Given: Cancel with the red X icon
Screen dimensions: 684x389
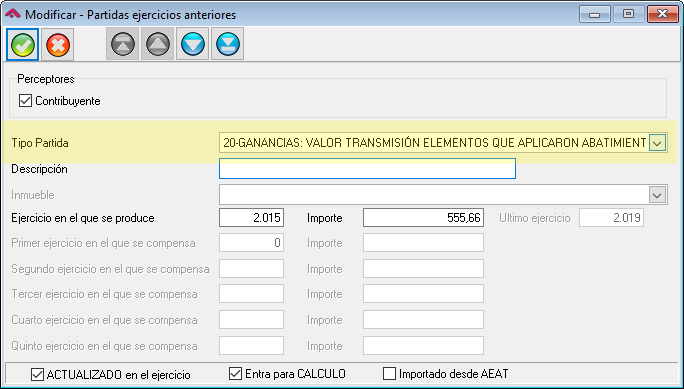Looking at the screenshot, I should pyautogui.click(x=58, y=44).
